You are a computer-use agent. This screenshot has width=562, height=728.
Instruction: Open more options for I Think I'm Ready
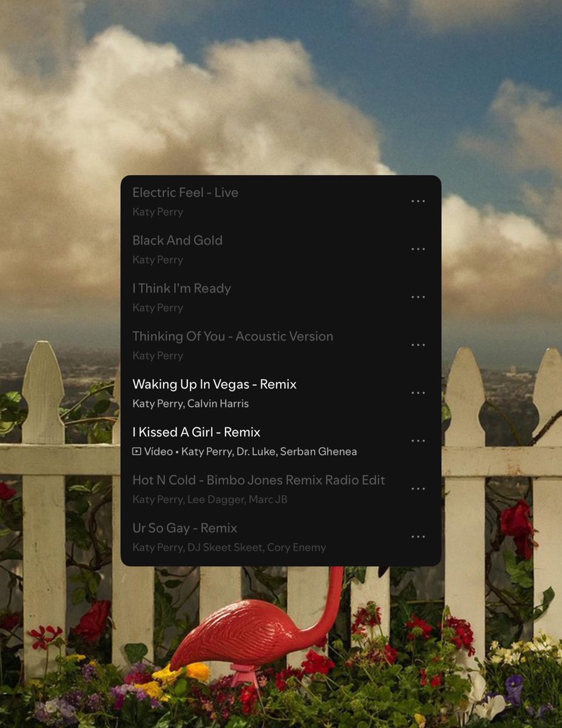[x=418, y=297]
